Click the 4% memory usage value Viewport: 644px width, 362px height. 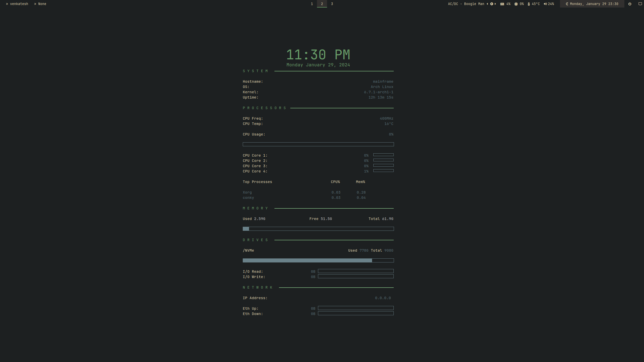[508, 4]
